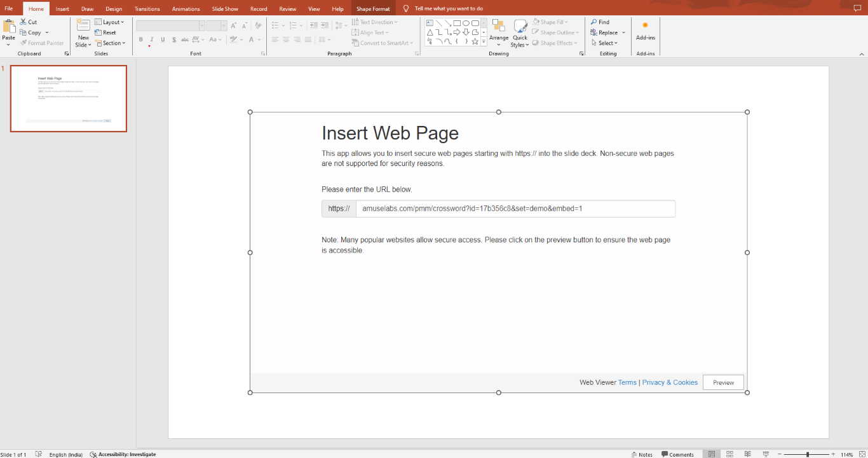Open the Clipboard pane launcher

click(67, 54)
